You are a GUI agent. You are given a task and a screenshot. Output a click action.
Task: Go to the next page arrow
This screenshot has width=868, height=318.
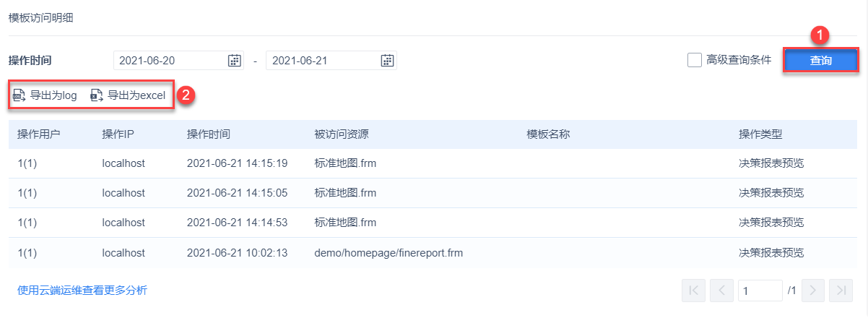click(812, 291)
